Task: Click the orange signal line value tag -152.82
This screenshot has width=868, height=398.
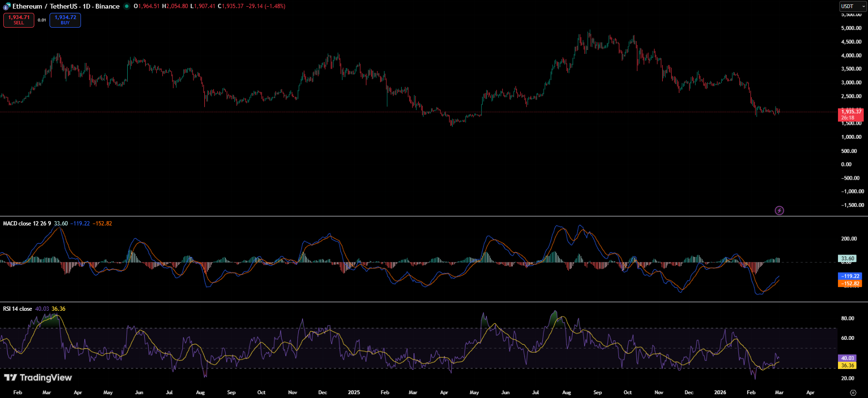Action: tap(849, 284)
